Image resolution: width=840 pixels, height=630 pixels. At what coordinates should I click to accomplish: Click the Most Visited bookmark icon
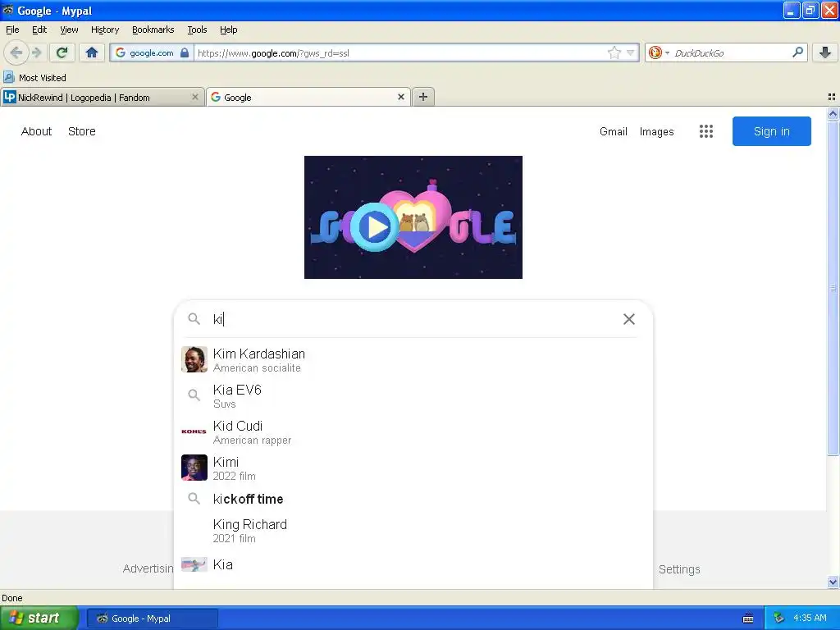pyautogui.click(x=8, y=77)
